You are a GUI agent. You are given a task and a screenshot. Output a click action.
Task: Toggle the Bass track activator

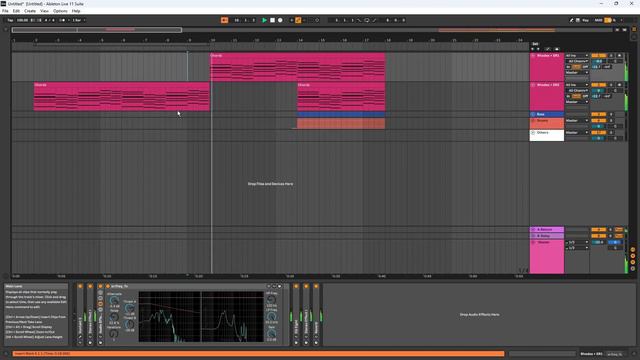point(599,114)
